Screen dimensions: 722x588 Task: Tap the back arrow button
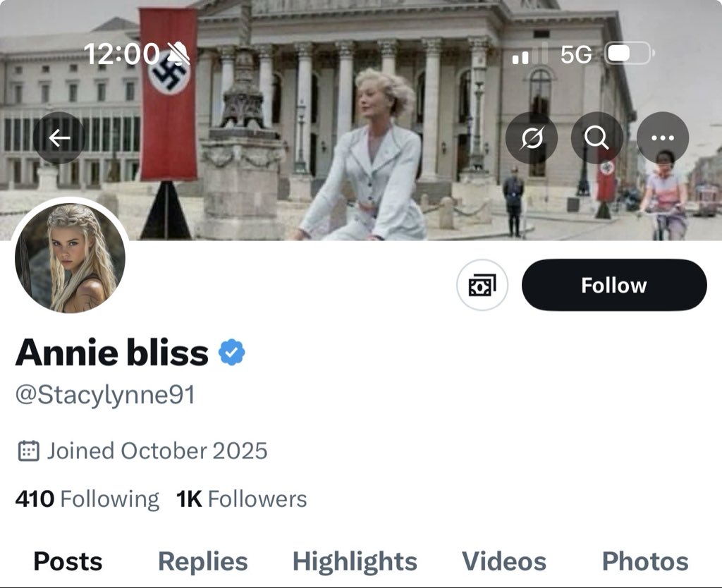[x=59, y=138]
